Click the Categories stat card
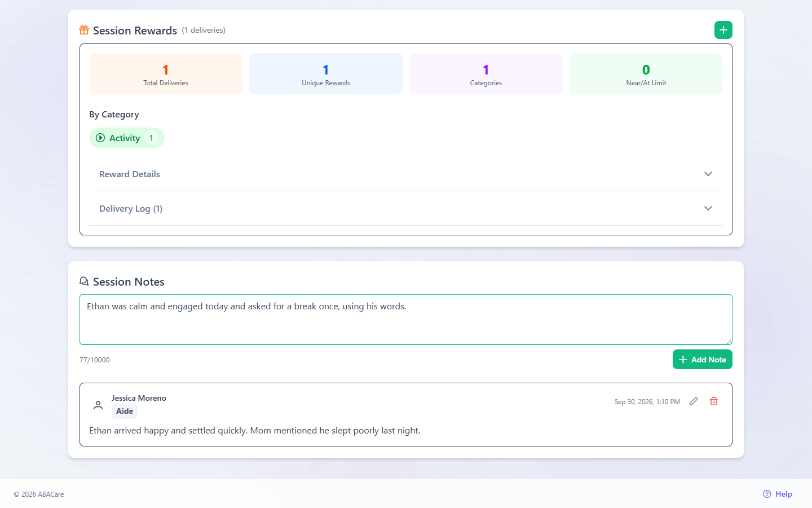The image size is (812, 508). coord(486,73)
